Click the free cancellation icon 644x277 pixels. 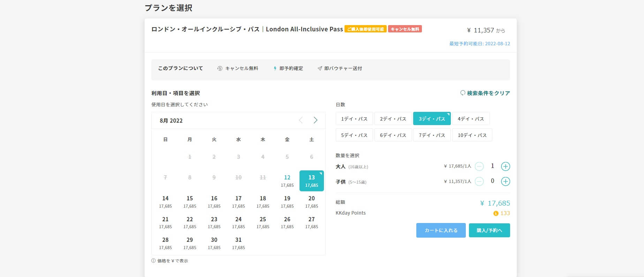(220, 69)
